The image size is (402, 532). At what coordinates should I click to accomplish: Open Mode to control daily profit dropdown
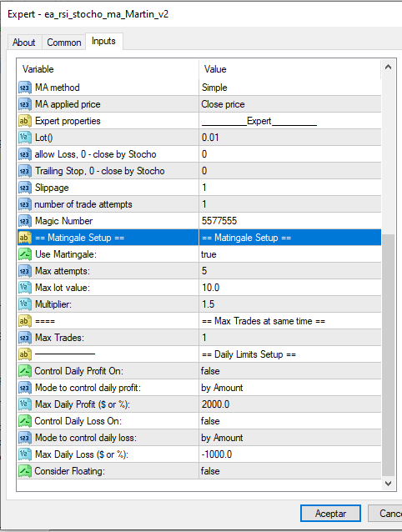point(290,388)
